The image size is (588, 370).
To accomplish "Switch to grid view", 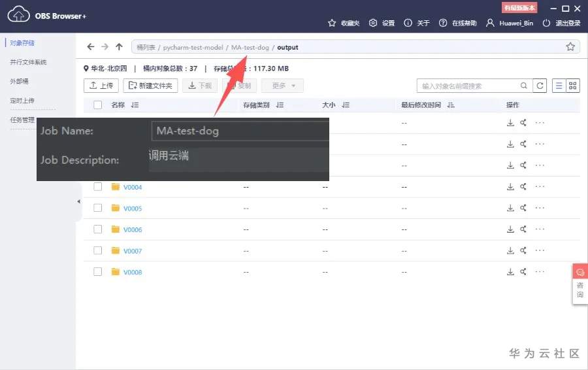I will click(572, 86).
